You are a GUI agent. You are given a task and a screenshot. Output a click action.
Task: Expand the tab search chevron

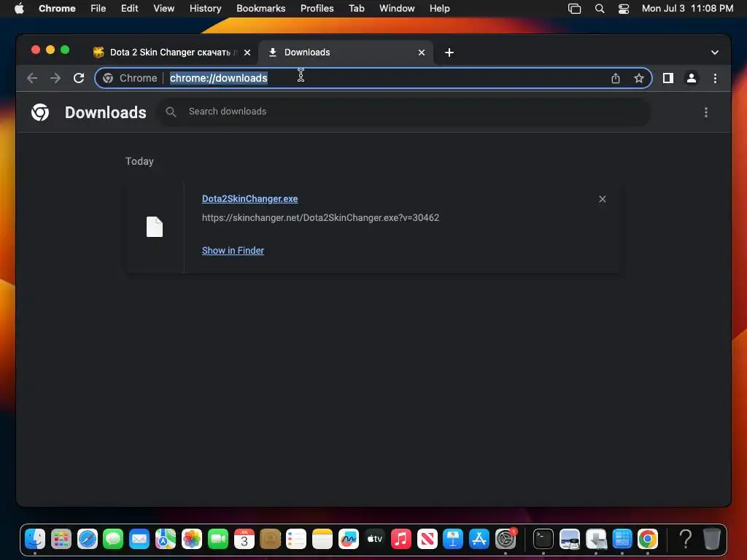pos(715,52)
